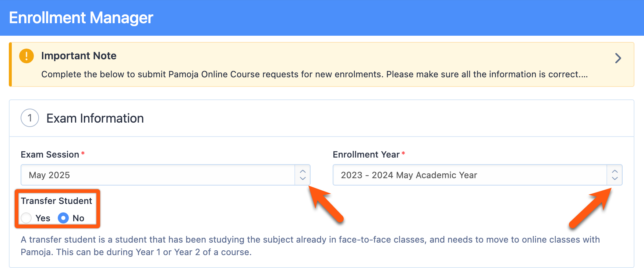Click the Exam Session field label
The width and height of the screenshot is (644, 268).
click(50, 155)
